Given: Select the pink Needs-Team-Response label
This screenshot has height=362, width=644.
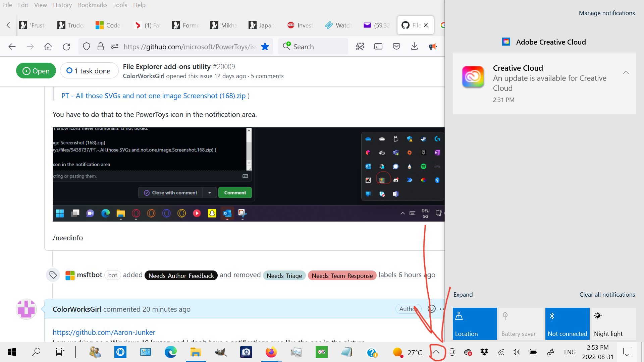Looking at the screenshot, I should pyautogui.click(x=342, y=275).
